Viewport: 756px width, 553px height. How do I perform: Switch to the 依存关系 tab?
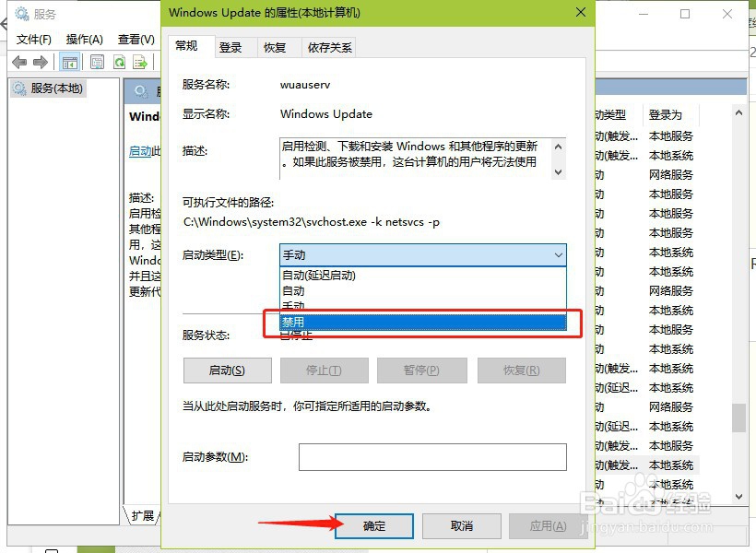[329, 48]
